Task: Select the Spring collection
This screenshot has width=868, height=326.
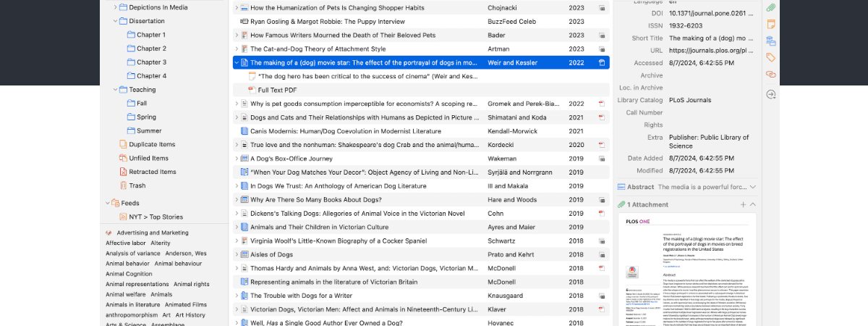Action: tap(146, 117)
